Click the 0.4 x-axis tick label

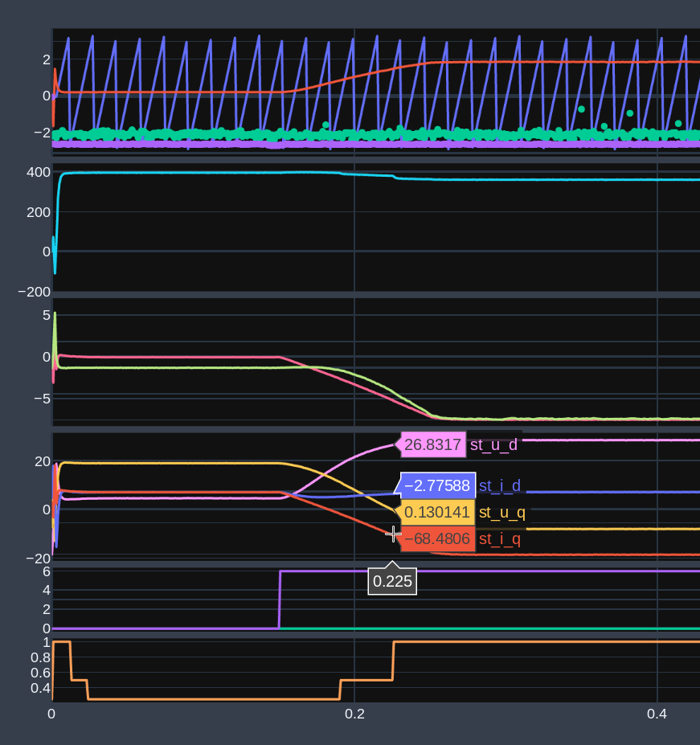(657, 714)
